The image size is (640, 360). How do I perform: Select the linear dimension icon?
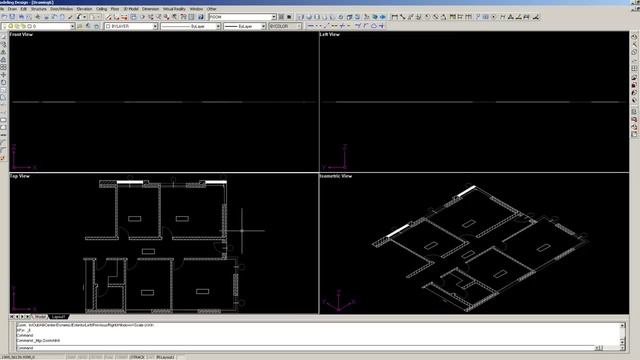(395, 17)
